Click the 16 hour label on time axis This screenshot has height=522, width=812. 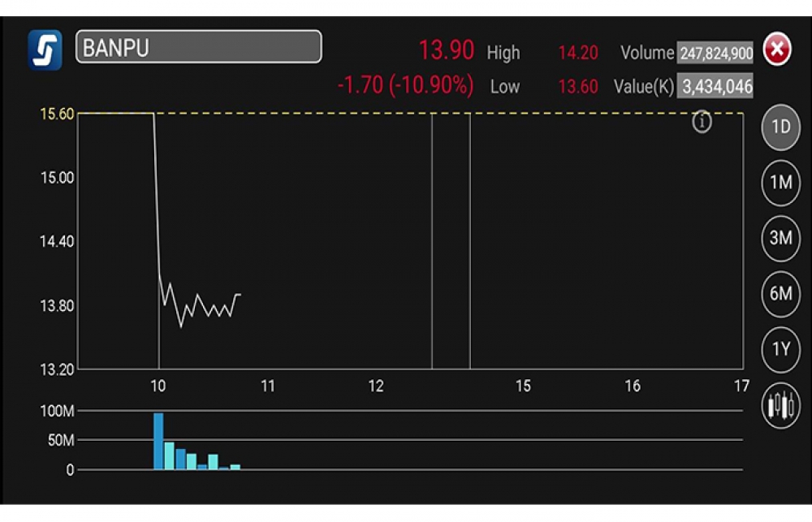(x=633, y=386)
